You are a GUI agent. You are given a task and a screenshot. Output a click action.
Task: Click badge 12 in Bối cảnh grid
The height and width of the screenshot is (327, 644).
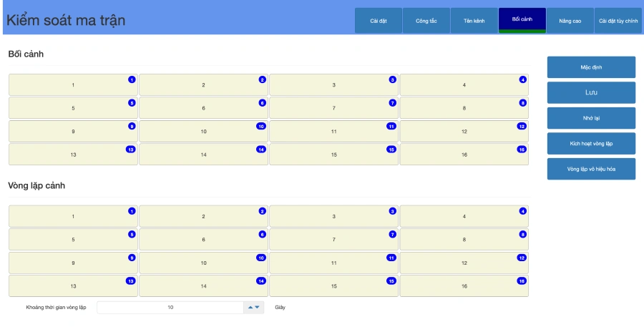click(522, 126)
